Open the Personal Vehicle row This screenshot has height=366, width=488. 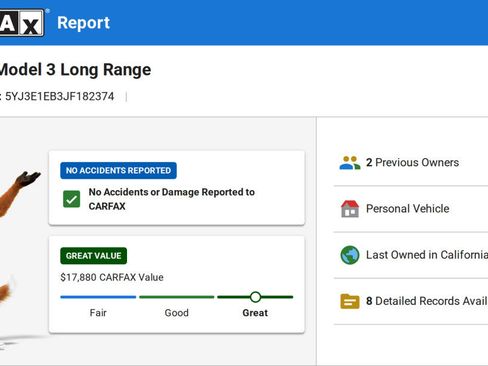coord(411,209)
